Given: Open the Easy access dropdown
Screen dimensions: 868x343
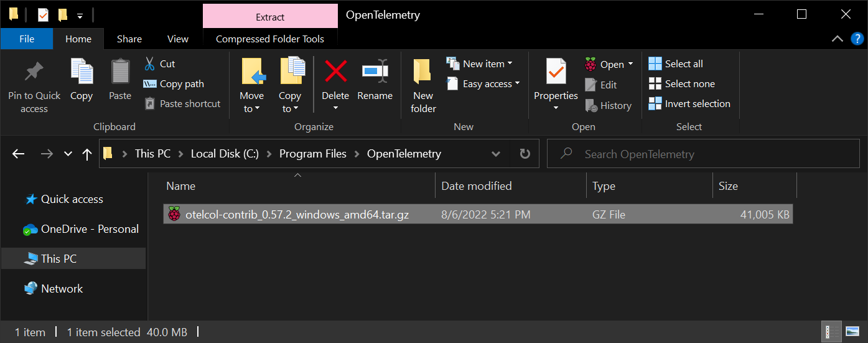Looking at the screenshot, I should pyautogui.click(x=483, y=83).
